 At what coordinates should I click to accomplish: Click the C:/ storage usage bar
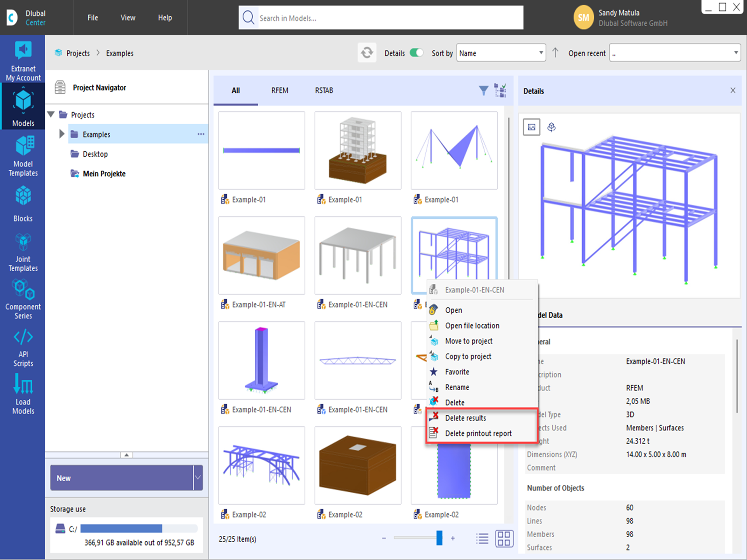[x=139, y=528]
